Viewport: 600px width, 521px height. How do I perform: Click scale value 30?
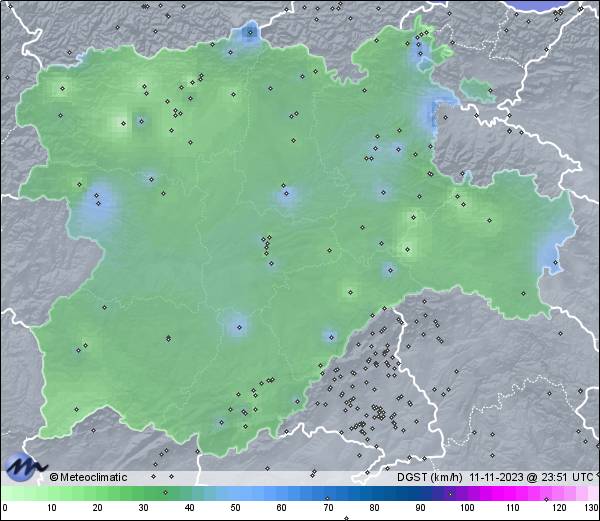pyautogui.click(x=143, y=508)
